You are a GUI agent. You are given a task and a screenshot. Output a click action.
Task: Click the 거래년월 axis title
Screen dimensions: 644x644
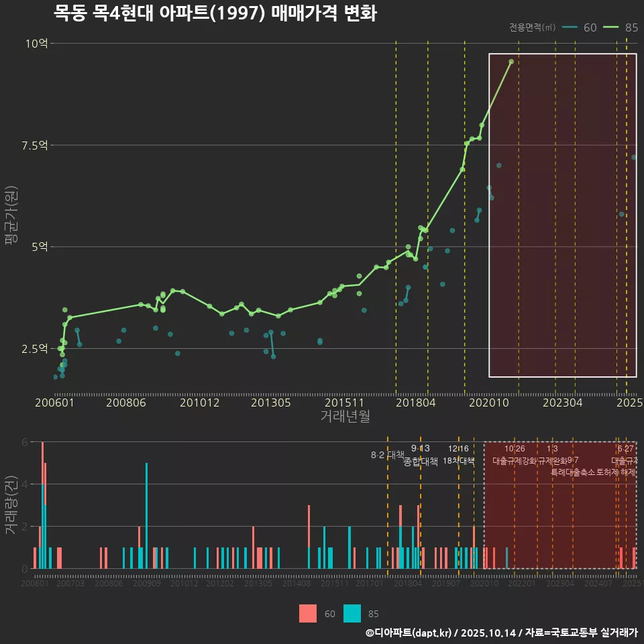pos(345,417)
